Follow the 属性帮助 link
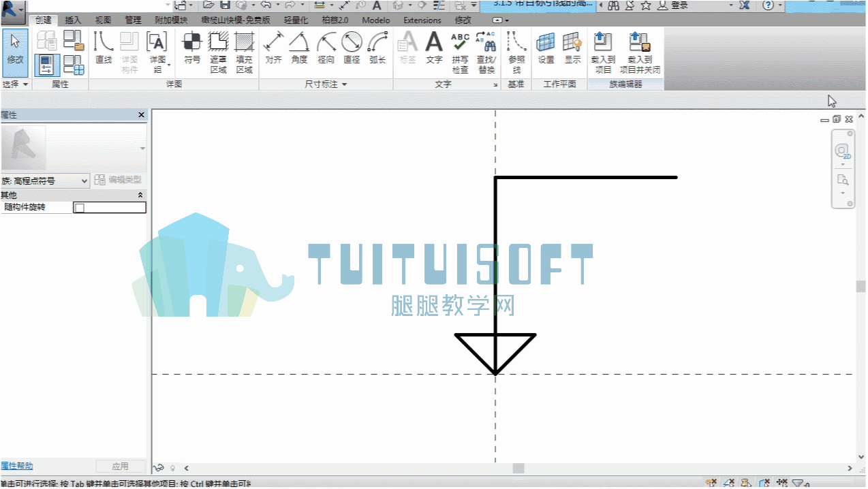868x489 pixels. [17, 467]
